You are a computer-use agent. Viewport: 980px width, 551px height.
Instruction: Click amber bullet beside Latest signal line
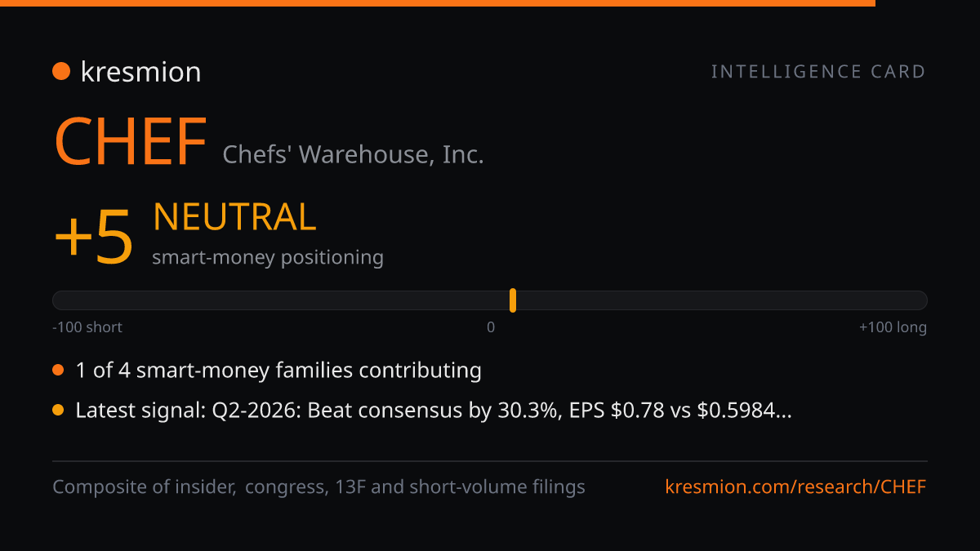(x=58, y=411)
